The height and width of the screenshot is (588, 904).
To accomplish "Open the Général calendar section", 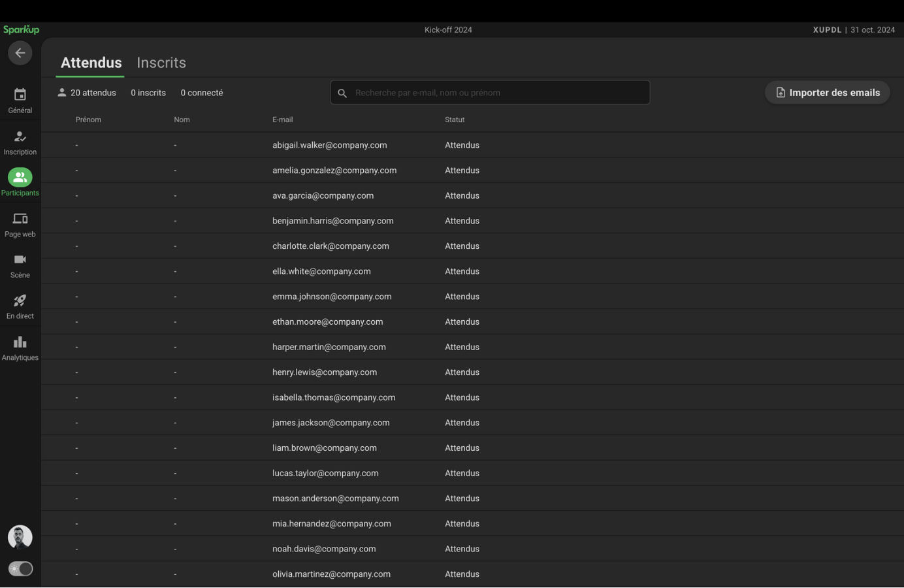I will pos(20,101).
